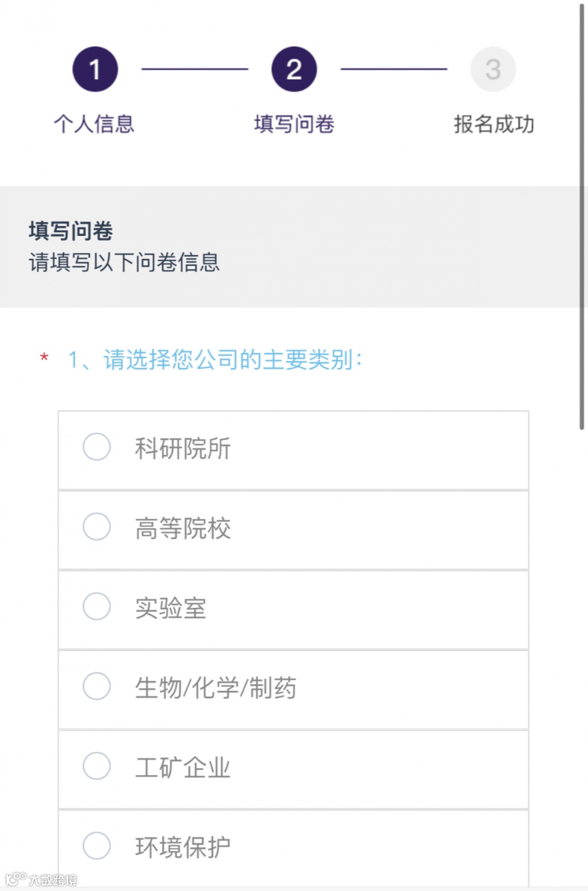Select 生物/化学/制药 as company category

[97, 686]
